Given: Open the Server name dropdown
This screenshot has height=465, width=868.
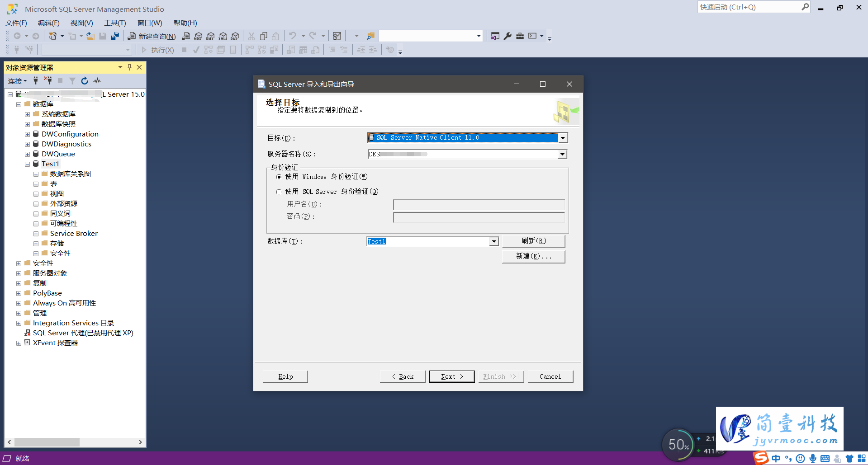Looking at the screenshot, I should (562, 155).
